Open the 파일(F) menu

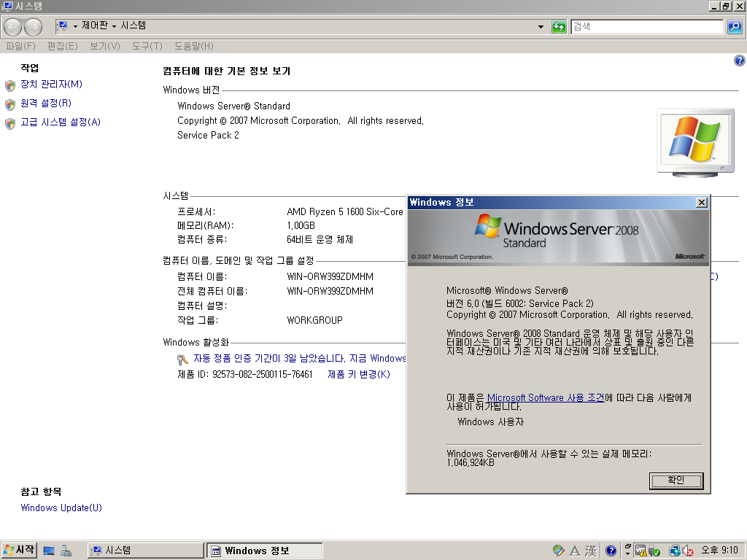tap(20, 46)
